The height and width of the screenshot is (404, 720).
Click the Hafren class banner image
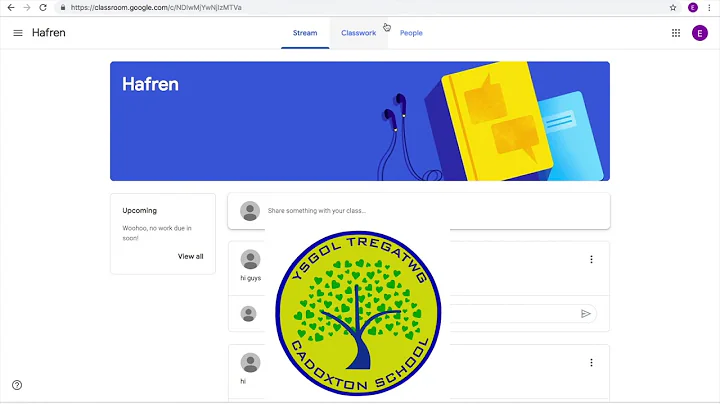click(x=360, y=121)
